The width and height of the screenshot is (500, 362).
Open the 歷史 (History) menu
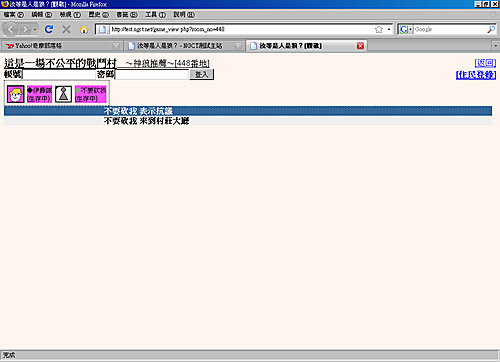point(98,15)
